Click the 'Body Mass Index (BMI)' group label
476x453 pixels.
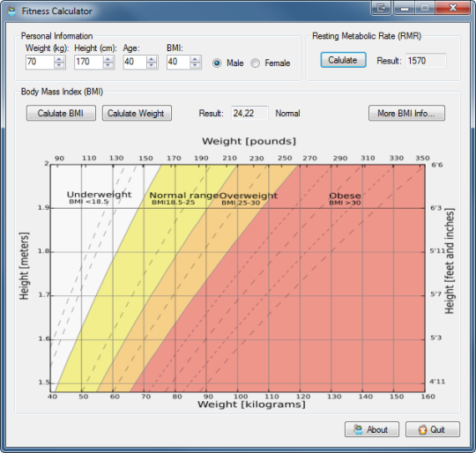pyautogui.click(x=62, y=92)
